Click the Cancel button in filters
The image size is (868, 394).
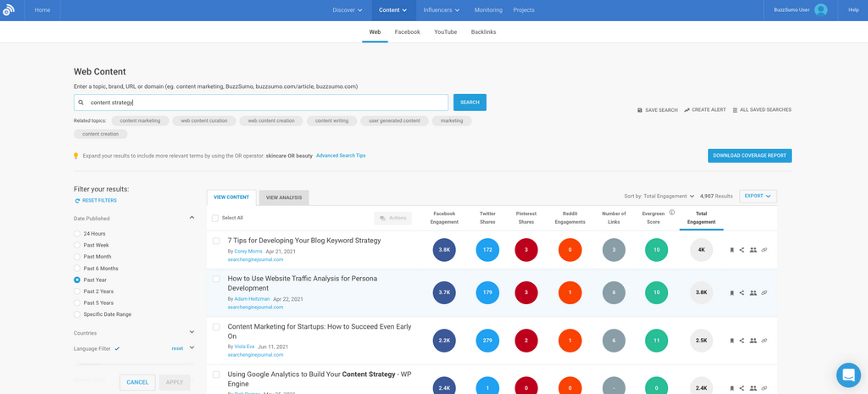[137, 382]
